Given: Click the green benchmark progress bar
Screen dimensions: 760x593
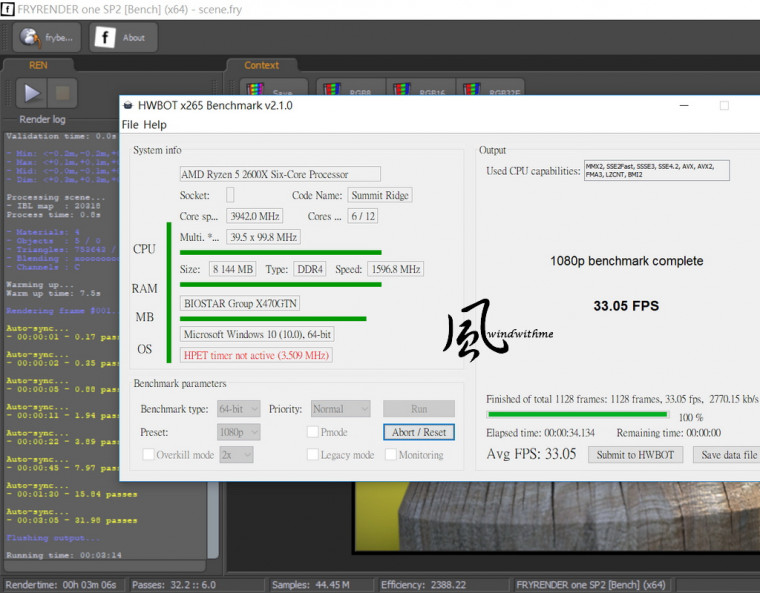Looking at the screenshot, I should (x=577, y=414).
